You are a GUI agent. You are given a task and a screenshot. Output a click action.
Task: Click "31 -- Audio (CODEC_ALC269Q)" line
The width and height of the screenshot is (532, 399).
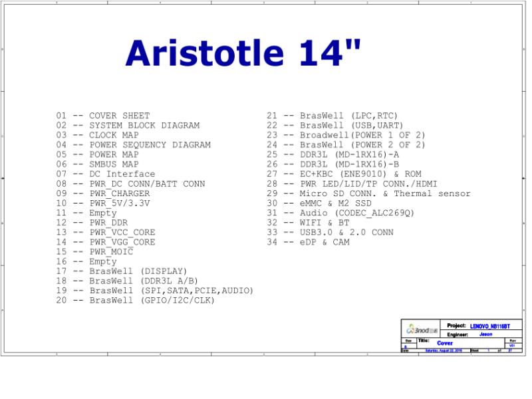point(340,213)
